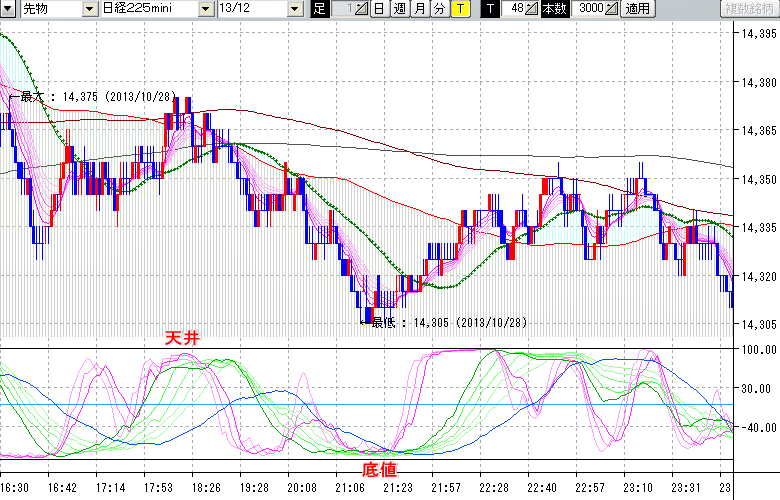
Task: Expand the 13/12 contract month dropdown
Action: pyautogui.click(x=294, y=9)
